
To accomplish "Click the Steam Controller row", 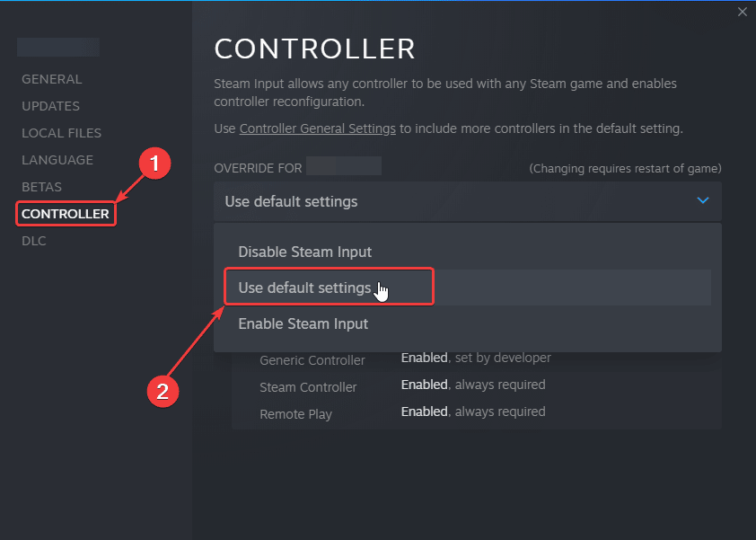I will click(x=308, y=387).
